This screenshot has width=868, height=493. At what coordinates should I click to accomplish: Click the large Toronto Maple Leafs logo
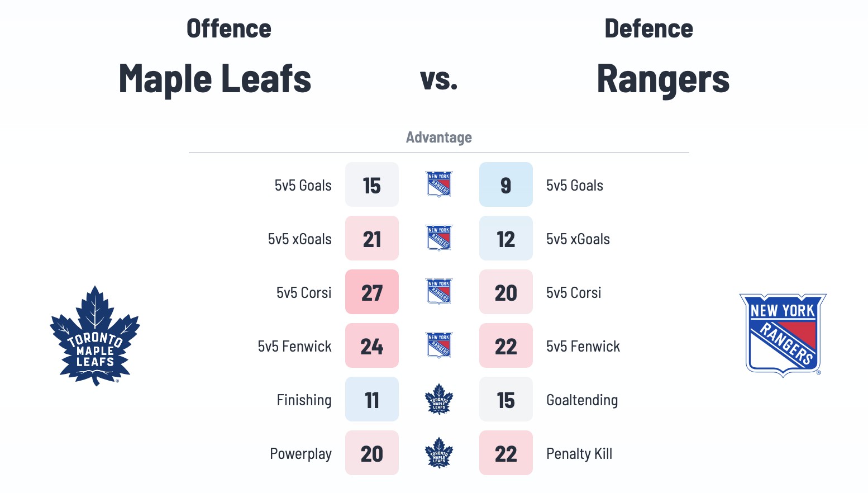pos(95,335)
